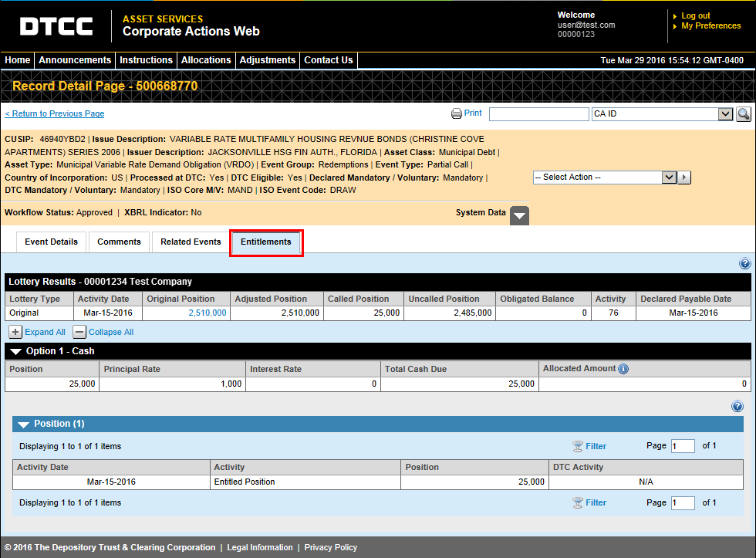
Task: Open the Contact Us menu
Action: (329, 60)
